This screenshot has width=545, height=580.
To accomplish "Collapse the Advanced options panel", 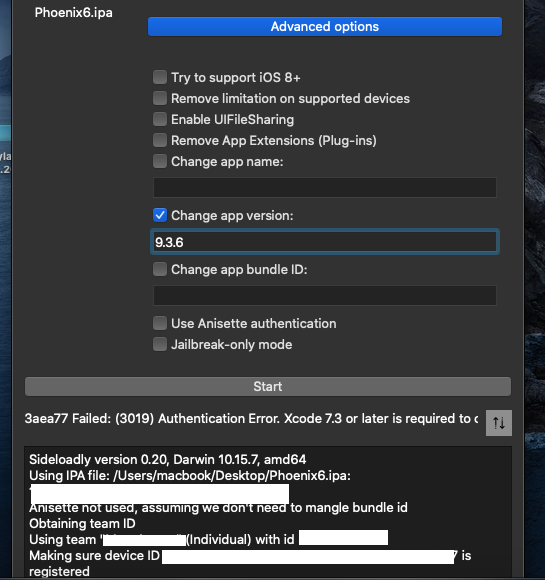I will click(x=325, y=27).
